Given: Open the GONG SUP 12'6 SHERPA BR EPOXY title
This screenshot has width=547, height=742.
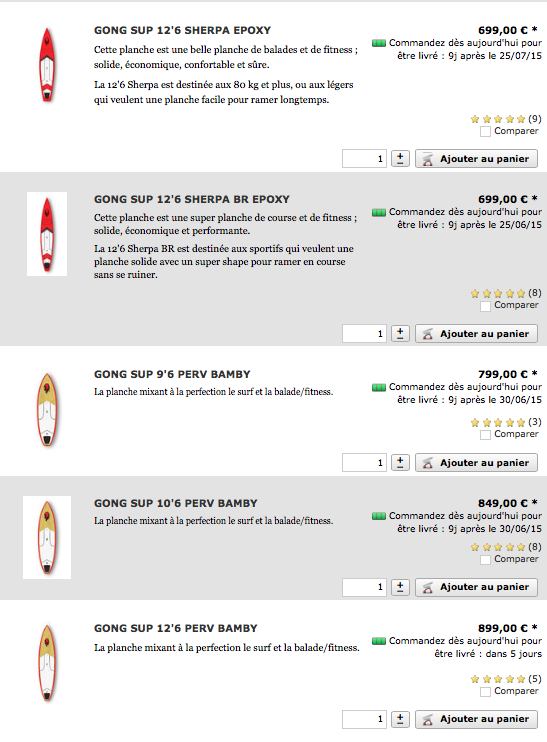Looking at the screenshot, I should pyautogui.click(x=192, y=199).
